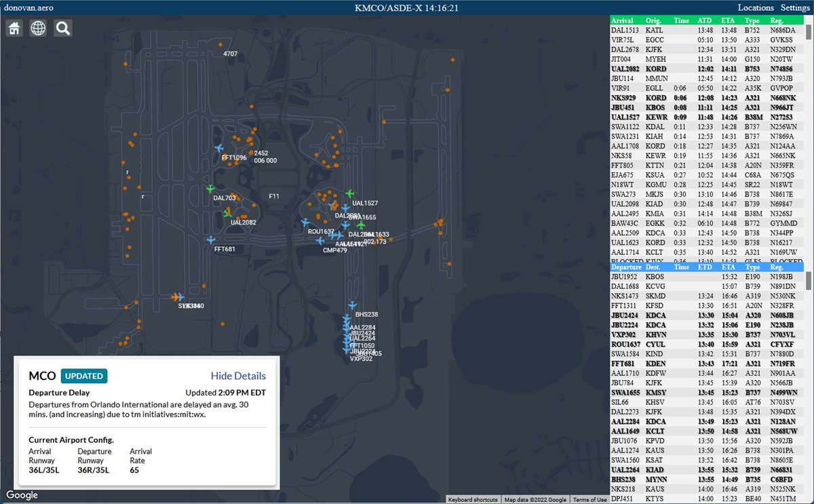This screenshot has width=814, height=504.
Task: Click the UPDATED status badge
Action: coord(84,376)
